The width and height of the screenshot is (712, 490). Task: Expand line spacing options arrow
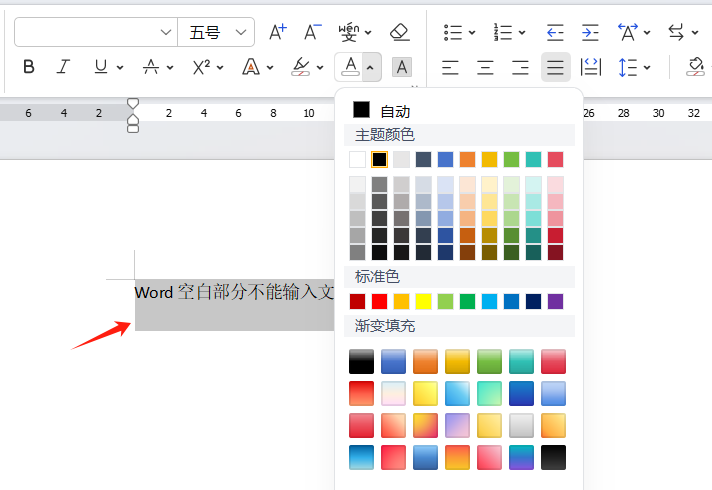pyautogui.click(x=647, y=68)
